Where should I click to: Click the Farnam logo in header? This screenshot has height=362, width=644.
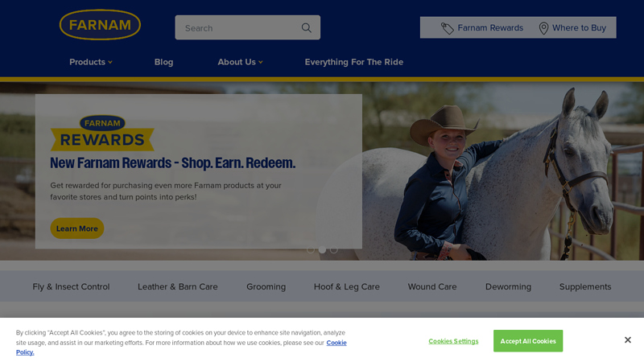pos(100,25)
